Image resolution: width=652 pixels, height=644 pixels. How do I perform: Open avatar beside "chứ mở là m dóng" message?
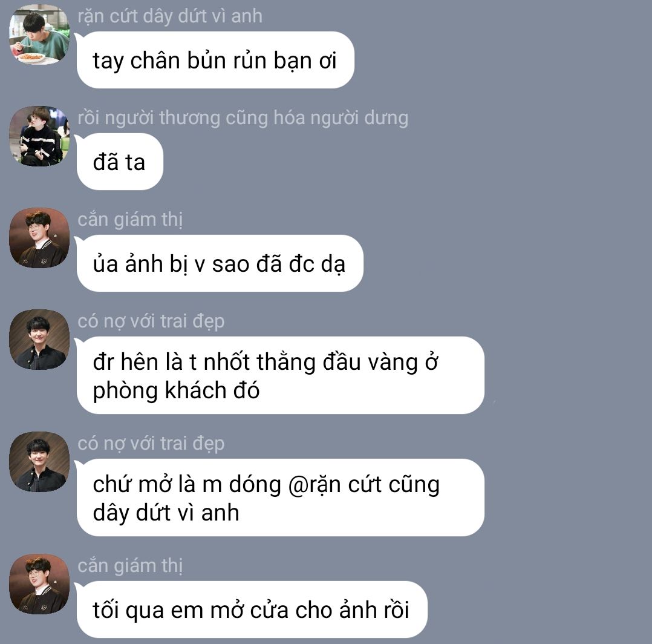pos(39,462)
